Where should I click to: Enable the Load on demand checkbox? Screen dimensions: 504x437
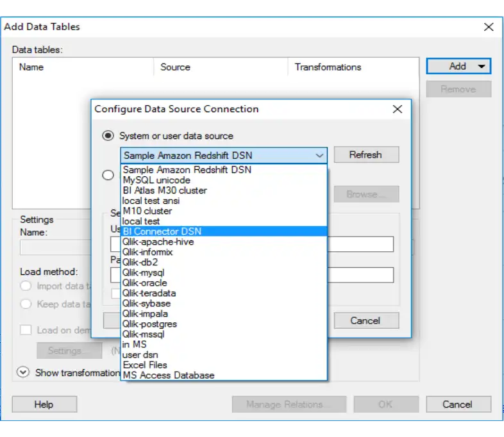click(26, 330)
